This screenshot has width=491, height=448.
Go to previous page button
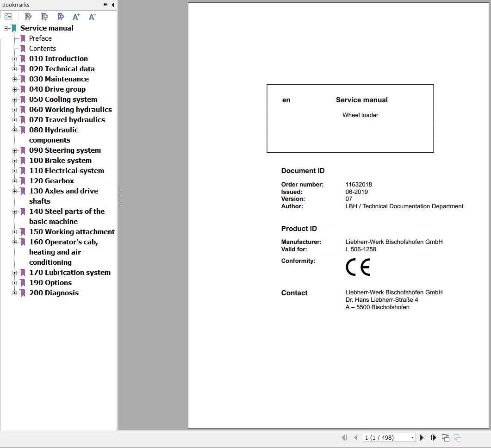click(x=356, y=437)
